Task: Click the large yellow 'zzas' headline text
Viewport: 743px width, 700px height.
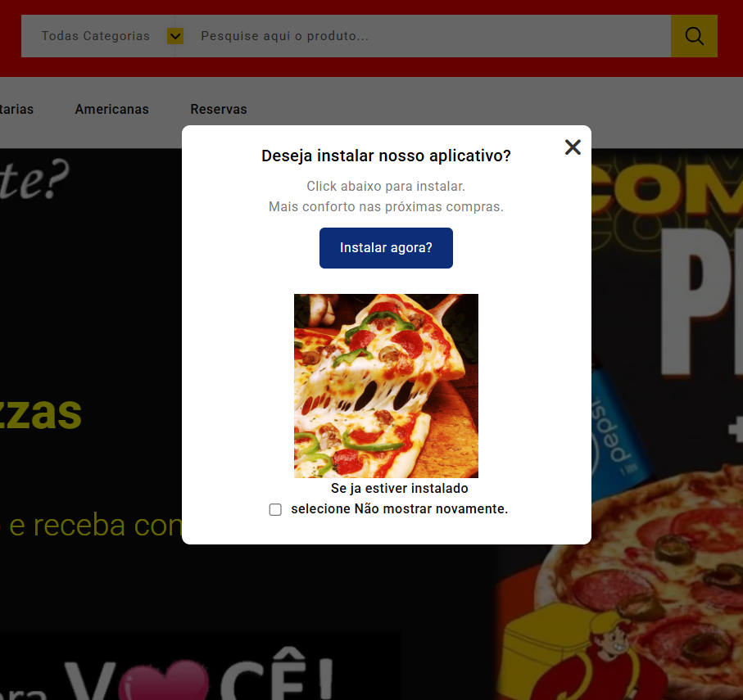Action: (x=41, y=413)
